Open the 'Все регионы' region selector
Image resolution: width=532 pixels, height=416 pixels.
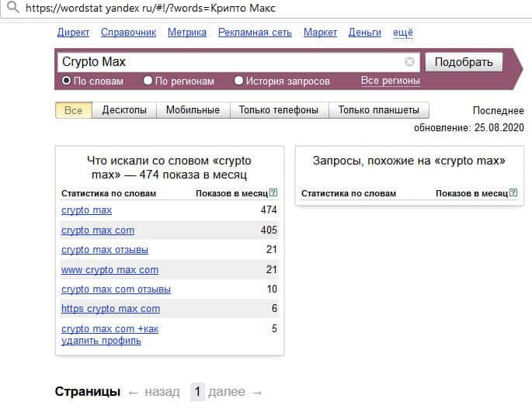point(390,81)
